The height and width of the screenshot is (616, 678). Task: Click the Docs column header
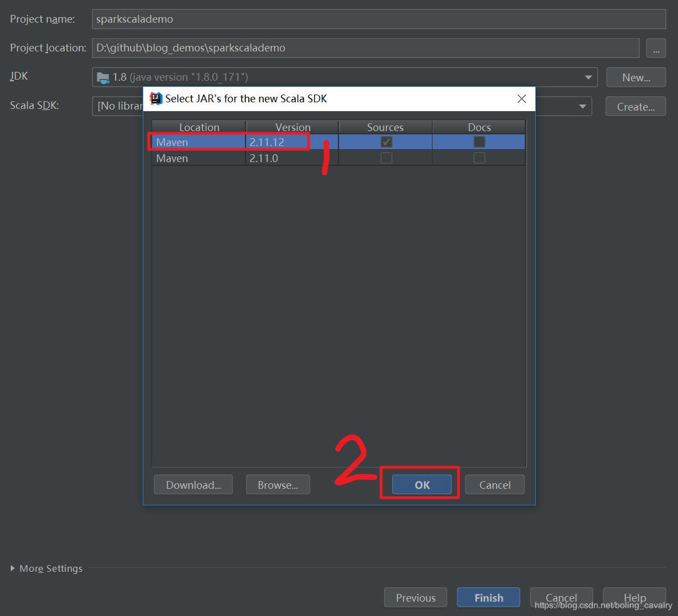479,127
